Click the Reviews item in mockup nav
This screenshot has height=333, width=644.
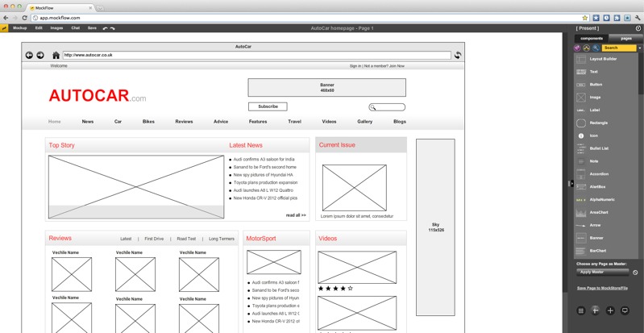[x=184, y=122]
